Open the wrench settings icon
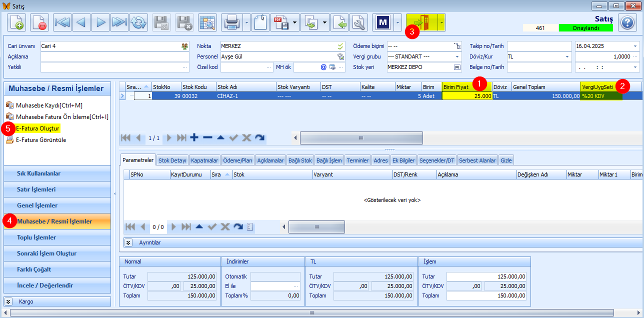 coord(358,22)
